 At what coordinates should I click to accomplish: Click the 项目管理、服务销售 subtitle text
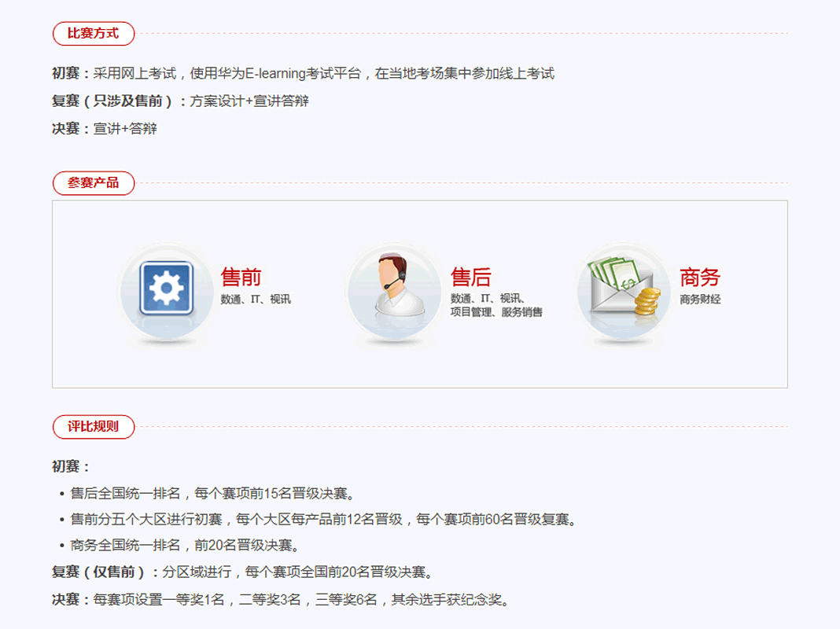[496, 312]
